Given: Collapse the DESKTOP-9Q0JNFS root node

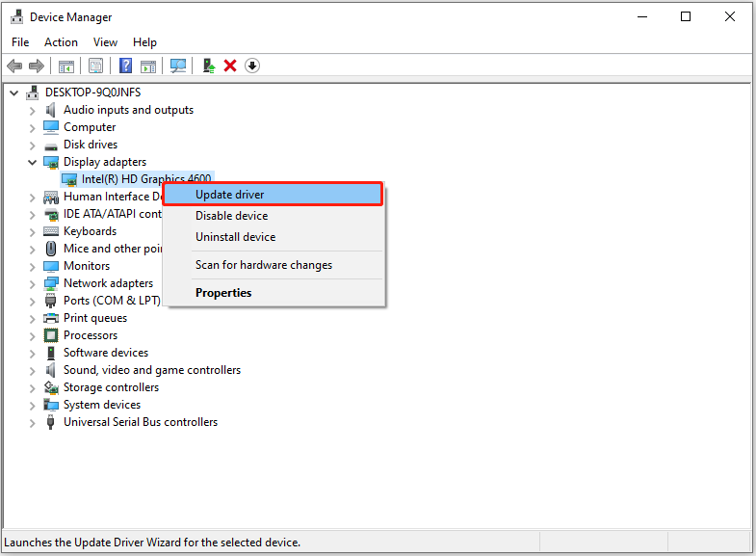Looking at the screenshot, I should click(x=14, y=93).
